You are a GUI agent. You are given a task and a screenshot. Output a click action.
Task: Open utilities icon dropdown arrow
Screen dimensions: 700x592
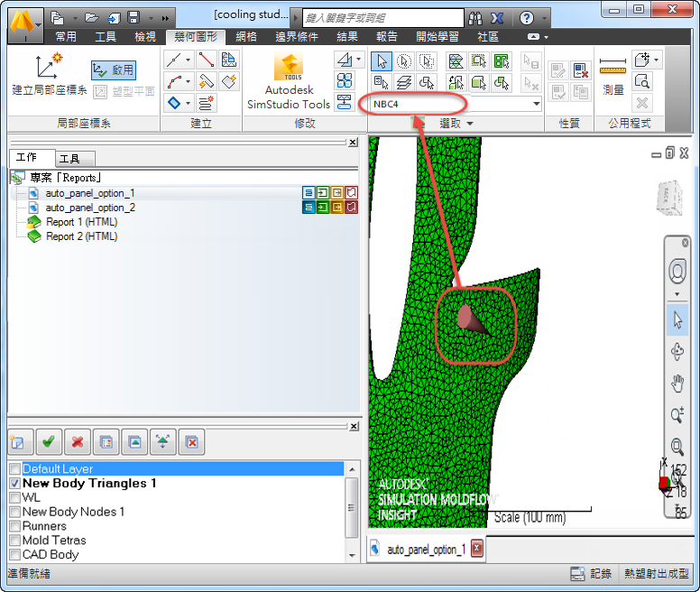(x=656, y=60)
